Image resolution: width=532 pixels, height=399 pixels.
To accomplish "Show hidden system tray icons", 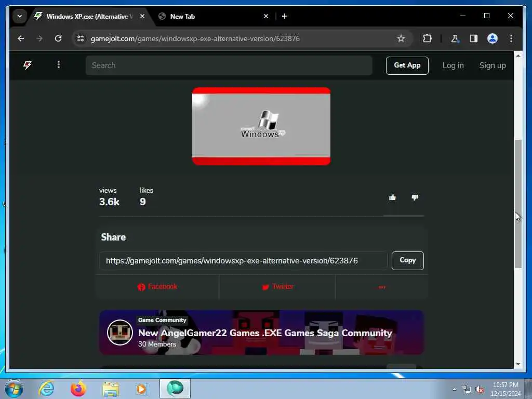I will pyautogui.click(x=454, y=390).
